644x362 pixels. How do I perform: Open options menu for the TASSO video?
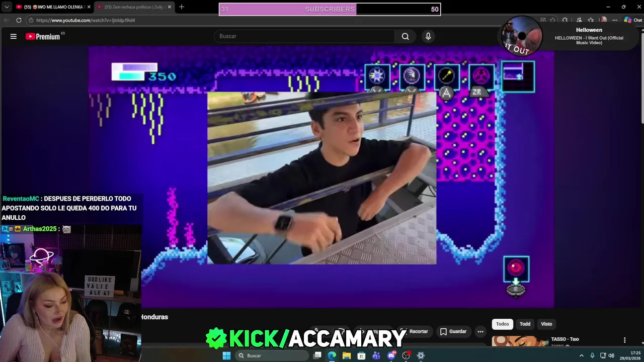pos(624,340)
